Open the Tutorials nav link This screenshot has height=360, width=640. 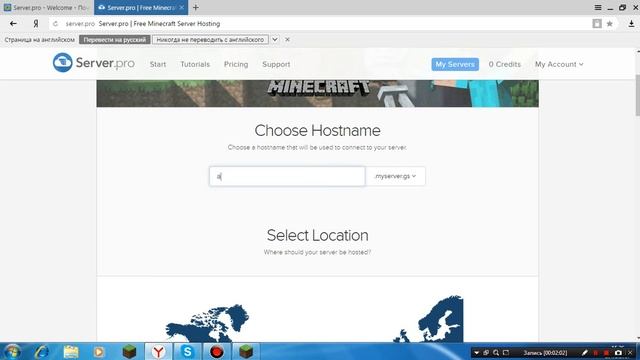pos(195,64)
